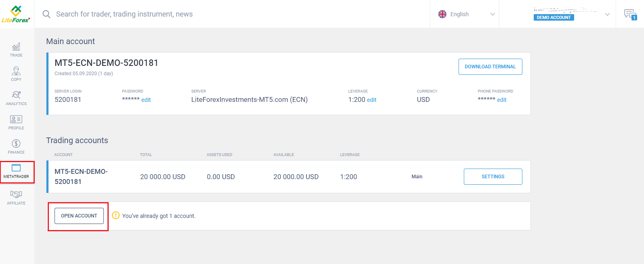Open the Copy trading section
Viewport: 644px width, 264px height.
pos(16,74)
